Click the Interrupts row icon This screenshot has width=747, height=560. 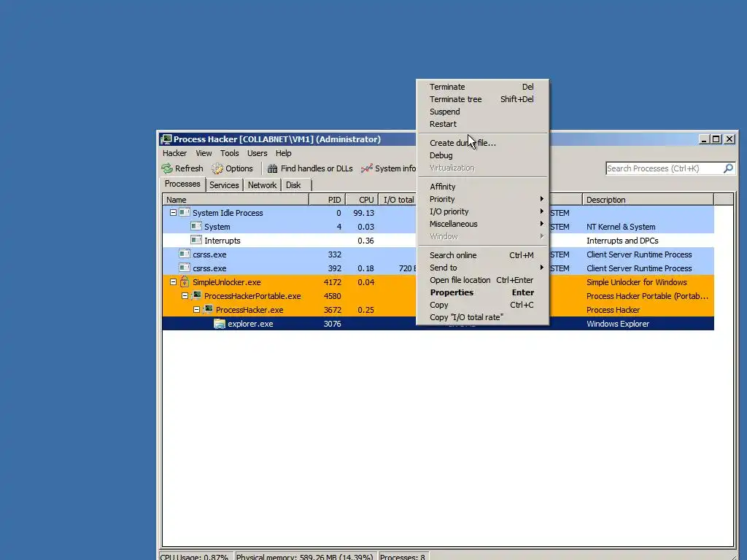(x=196, y=240)
